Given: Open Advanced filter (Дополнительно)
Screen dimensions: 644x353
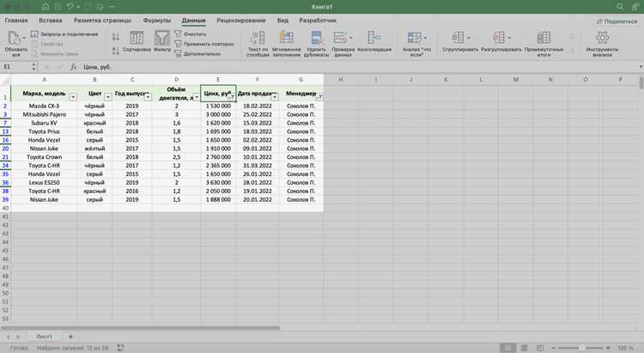Looking at the screenshot, I should (197, 54).
